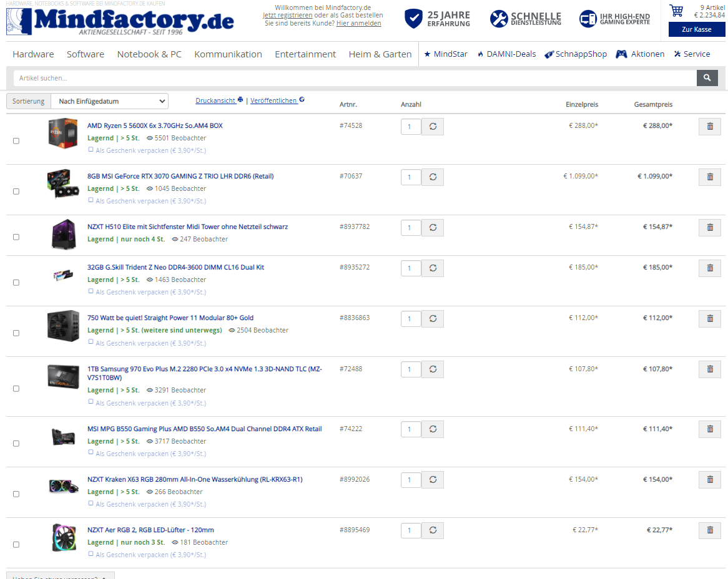Open the Entertainment menu

coord(305,54)
